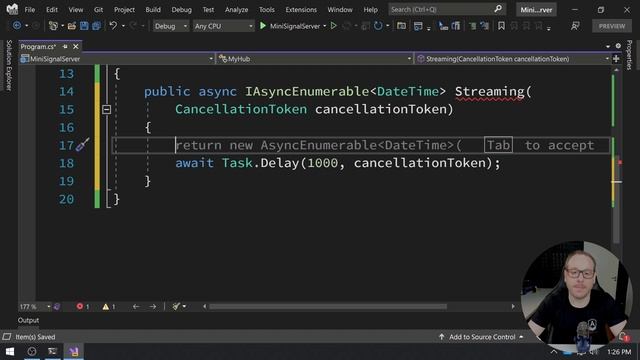Toggle the bookmark icon in toolbar
The width and height of the screenshot is (640, 360).
pyautogui.click(x=501, y=26)
